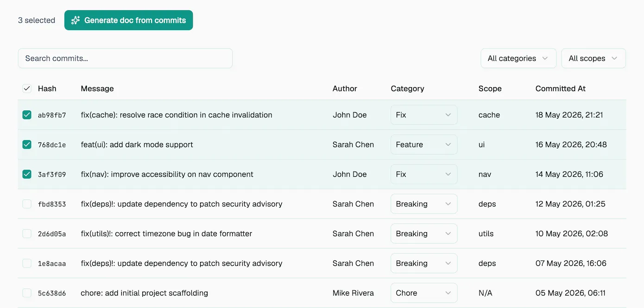Open Breaking category dropdown for fbd8353

click(x=424, y=204)
